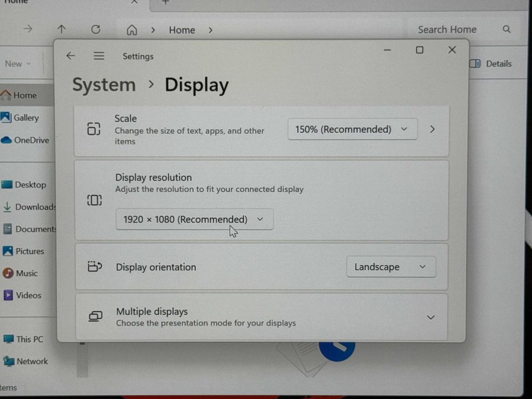This screenshot has width=532, height=399.
Task: Toggle the Details pane button
Action: tap(490, 64)
